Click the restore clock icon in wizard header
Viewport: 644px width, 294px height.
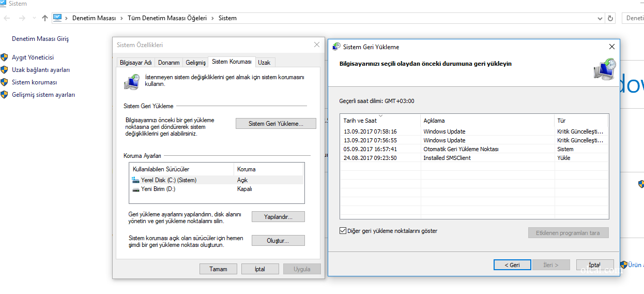[605, 69]
